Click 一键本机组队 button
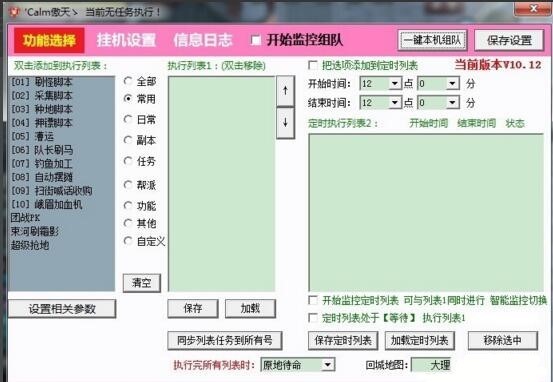 tap(432, 40)
